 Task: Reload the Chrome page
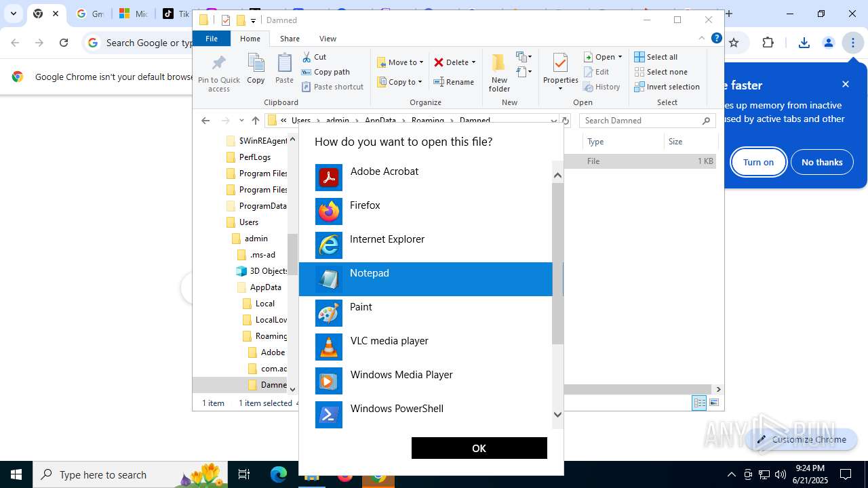[x=64, y=43]
